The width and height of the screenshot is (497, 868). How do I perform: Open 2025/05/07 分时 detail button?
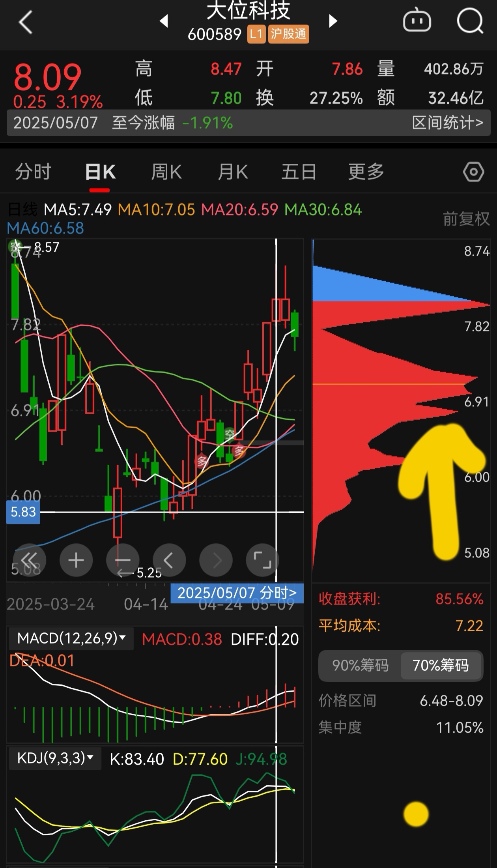(237, 593)
